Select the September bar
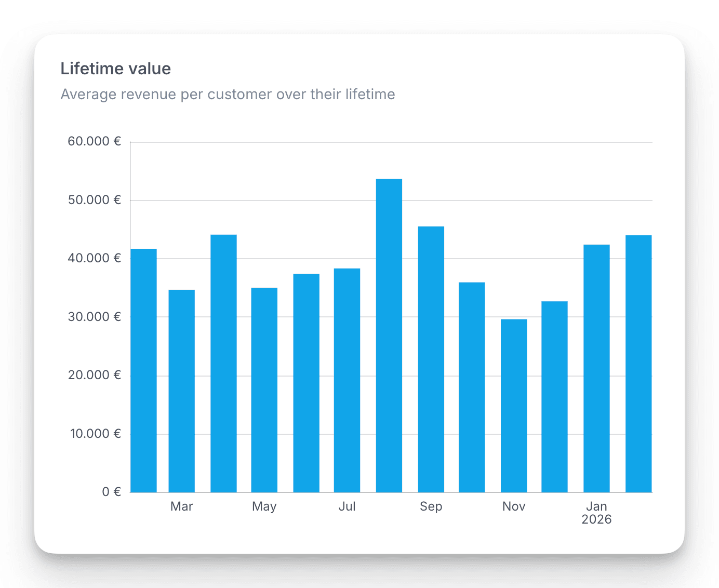 coord(431,359)
